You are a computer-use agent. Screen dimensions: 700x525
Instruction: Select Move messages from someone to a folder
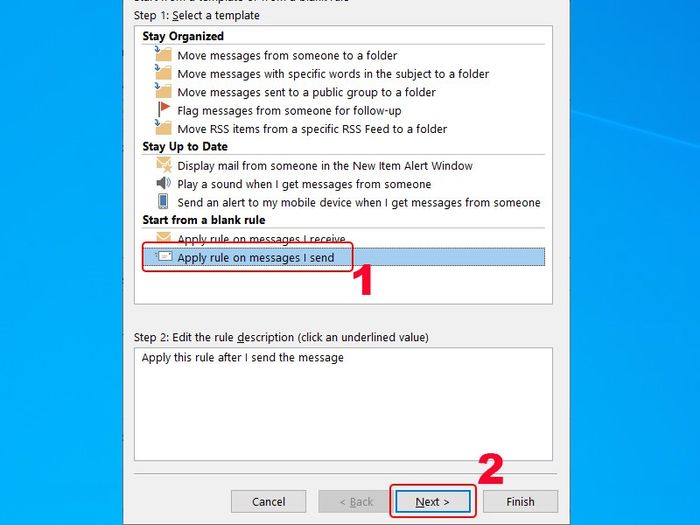point(287,56)
